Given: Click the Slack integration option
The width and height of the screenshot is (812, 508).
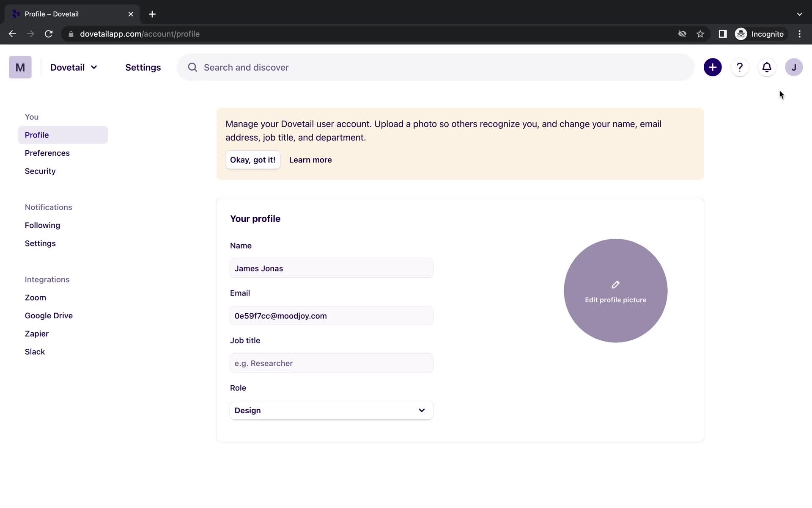Looking at the screenshot, I should coord(35,351).
